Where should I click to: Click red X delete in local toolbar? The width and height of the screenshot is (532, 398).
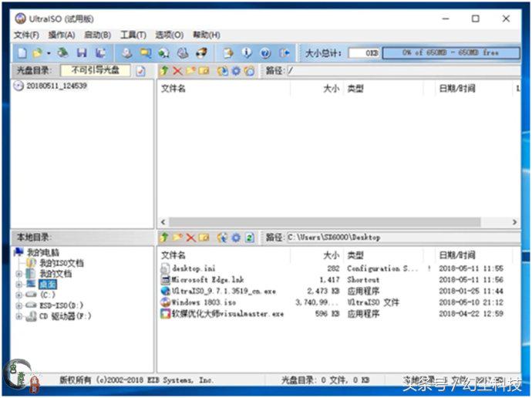(x=191, y=238)
